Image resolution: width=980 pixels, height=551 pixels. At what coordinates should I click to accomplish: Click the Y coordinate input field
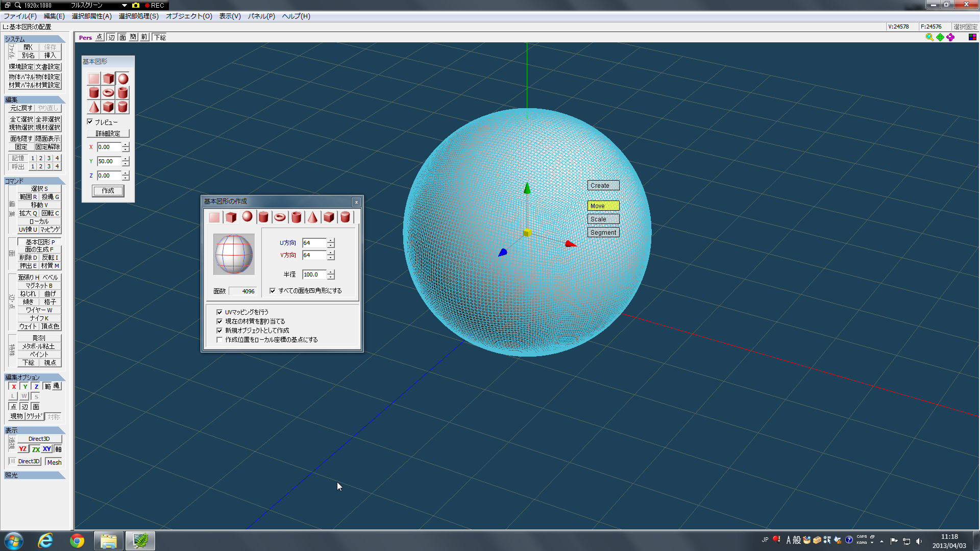pyautogui.click(x=109, y=161)
